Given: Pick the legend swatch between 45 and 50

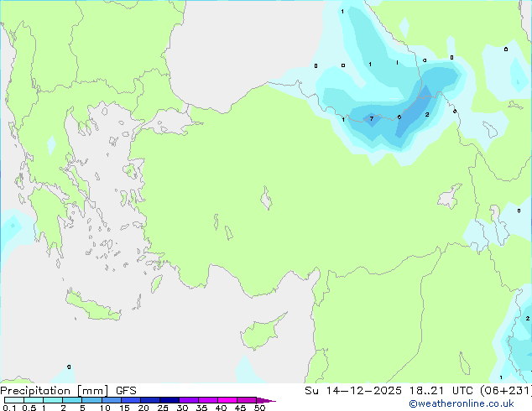Looking at the screenshot, I should [247, 400].
